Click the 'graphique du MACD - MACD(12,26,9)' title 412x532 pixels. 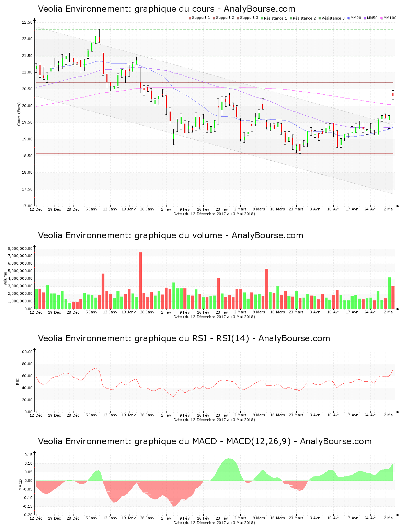pyautogui.click(x=205, y=441)
